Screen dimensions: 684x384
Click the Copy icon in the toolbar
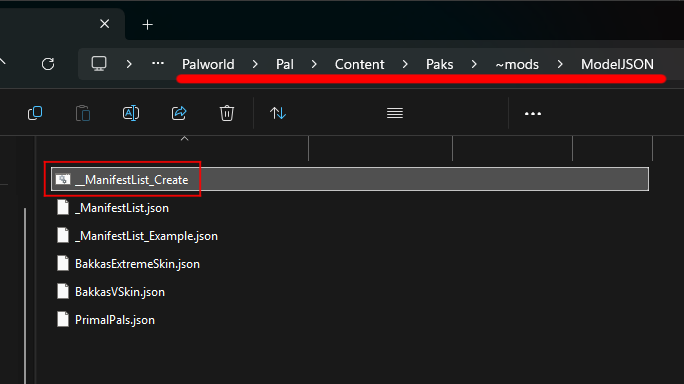tap(35, 113)
